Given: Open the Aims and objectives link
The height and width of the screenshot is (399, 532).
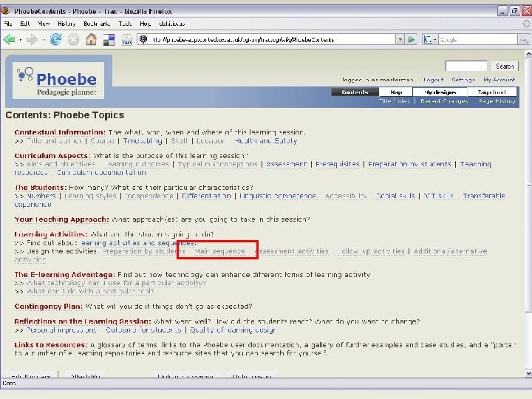Looking at the screenshot, I should coord(61,164).
